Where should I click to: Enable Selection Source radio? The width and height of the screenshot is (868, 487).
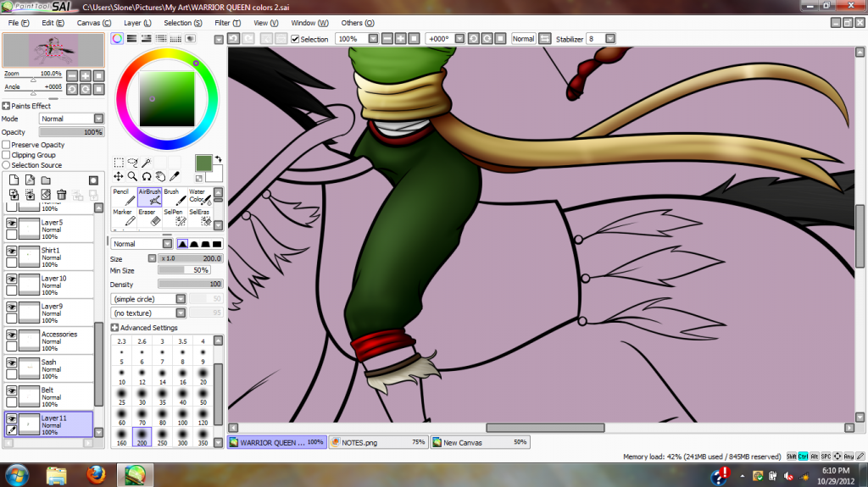(x=6, y=165)
